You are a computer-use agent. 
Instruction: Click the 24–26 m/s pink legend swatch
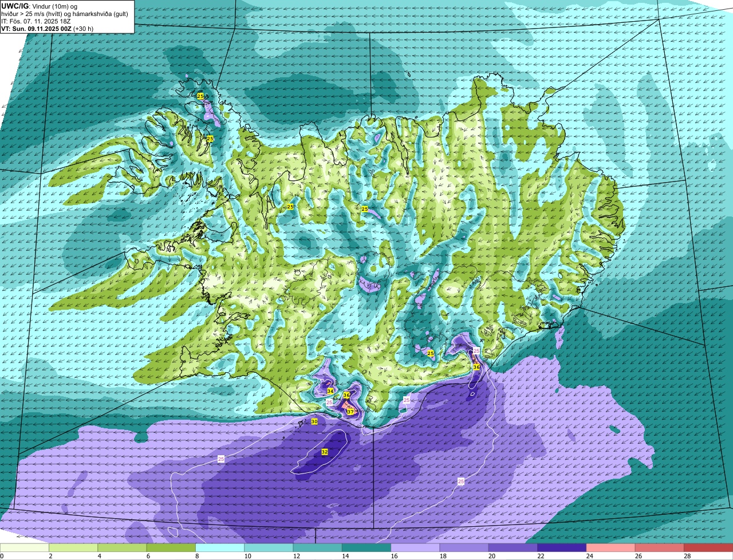(610, 548)
